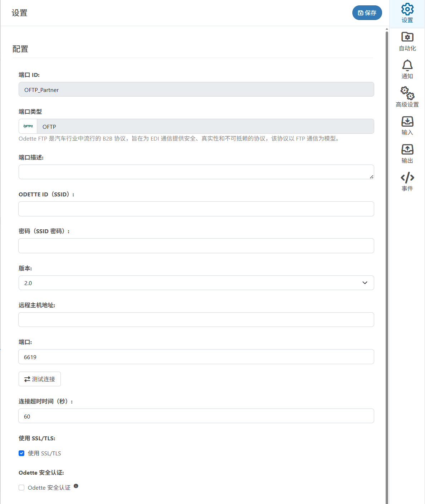This screenshot has width=425, height=504.
Task: Click info icon next to Odette 安全认证
Action: tap(76, 486)
